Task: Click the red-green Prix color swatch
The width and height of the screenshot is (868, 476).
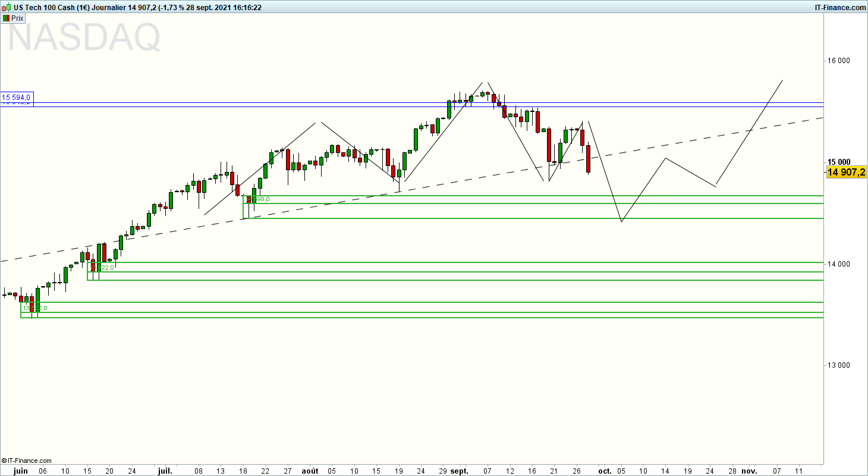Action: (5, 18)
